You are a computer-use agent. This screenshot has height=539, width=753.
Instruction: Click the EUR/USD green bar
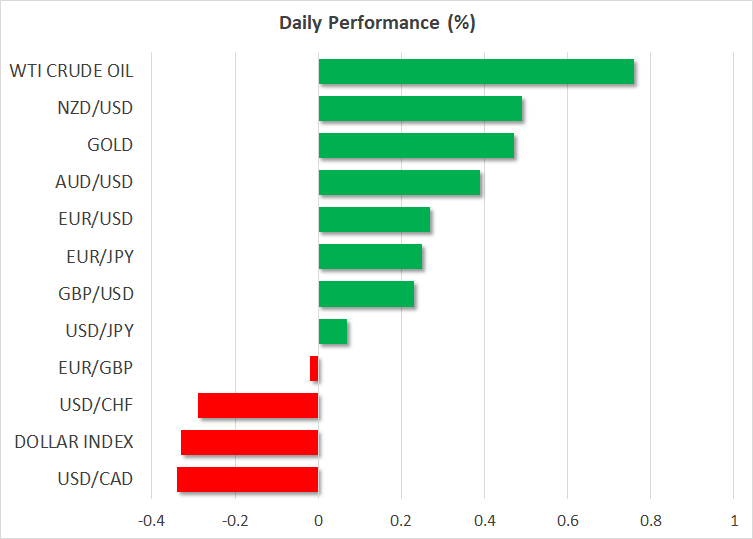tap(374, 220)
